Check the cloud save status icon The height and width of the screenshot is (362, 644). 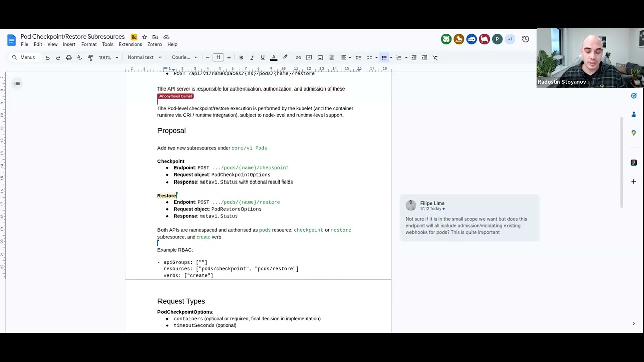[x=166, y=37]
